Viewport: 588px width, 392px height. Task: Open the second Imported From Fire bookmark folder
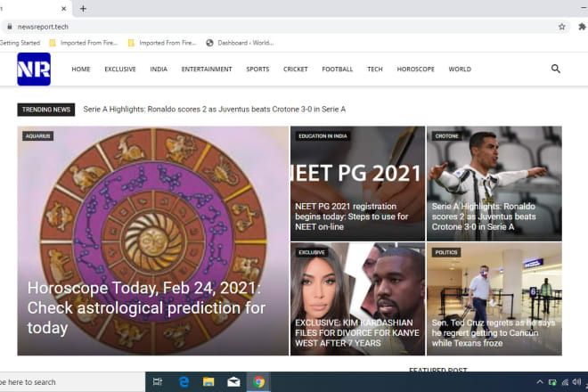click(162, 43)
